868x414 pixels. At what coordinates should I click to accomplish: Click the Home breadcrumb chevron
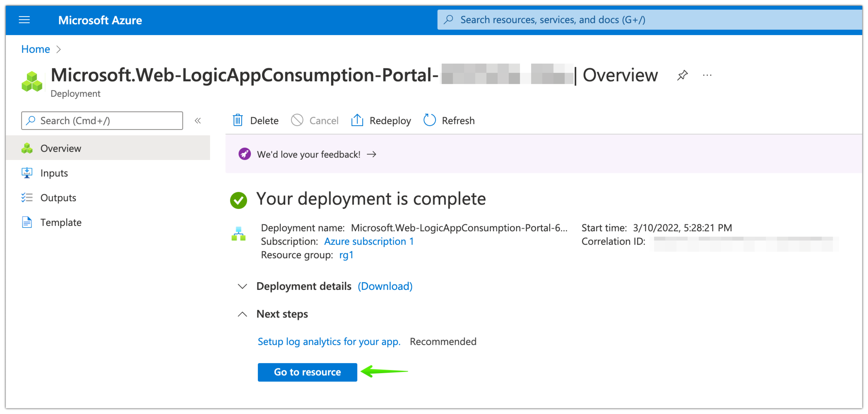pyautogui.click(x=59, y=50)
